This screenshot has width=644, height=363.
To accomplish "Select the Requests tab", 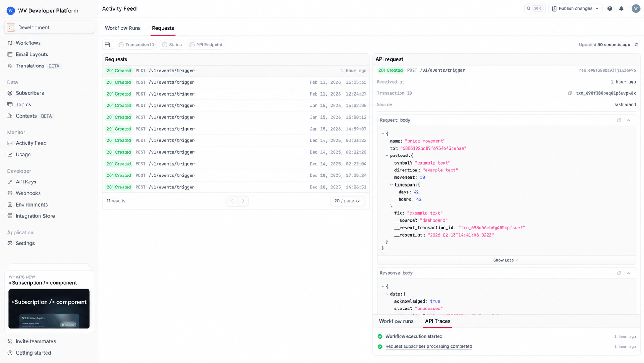I will [x=163, y=28].
